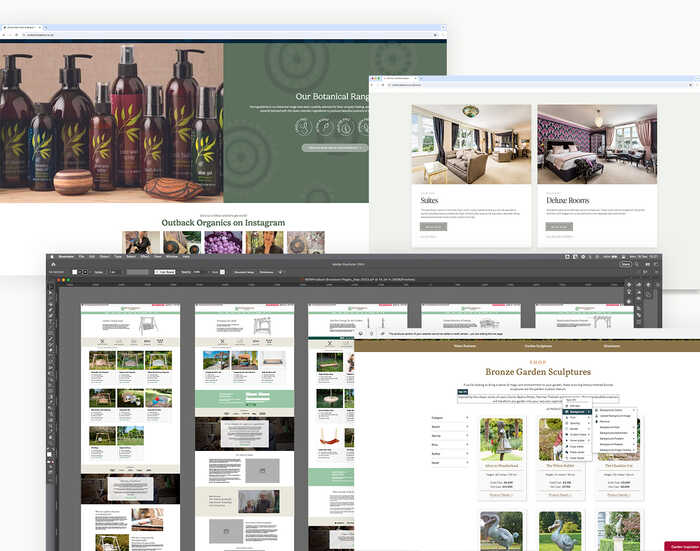Open the Suites room photo
The image size is (700, 551).
pos(470,147)
